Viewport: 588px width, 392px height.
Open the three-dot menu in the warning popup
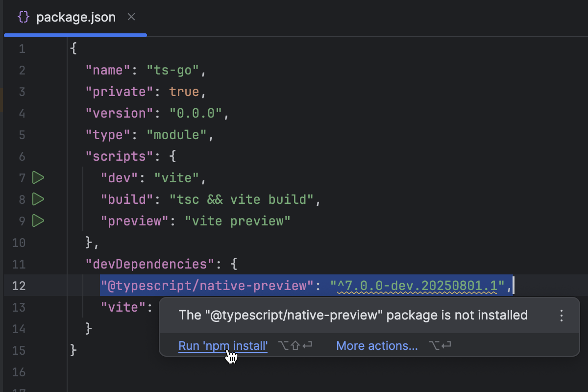[x=561, y=315]
